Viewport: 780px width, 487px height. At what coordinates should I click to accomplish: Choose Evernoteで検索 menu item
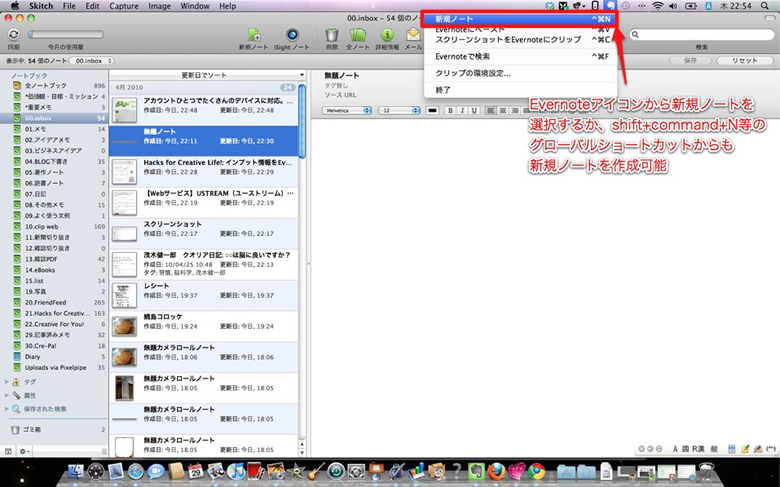pos(520,57)
